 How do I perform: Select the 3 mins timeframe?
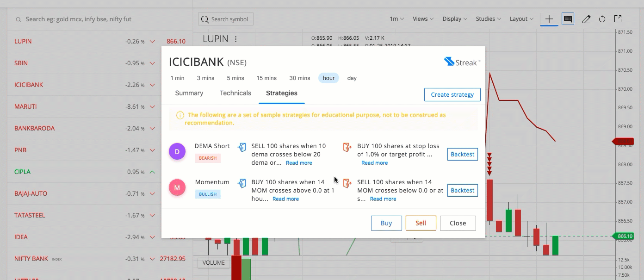tap(205, 78)
